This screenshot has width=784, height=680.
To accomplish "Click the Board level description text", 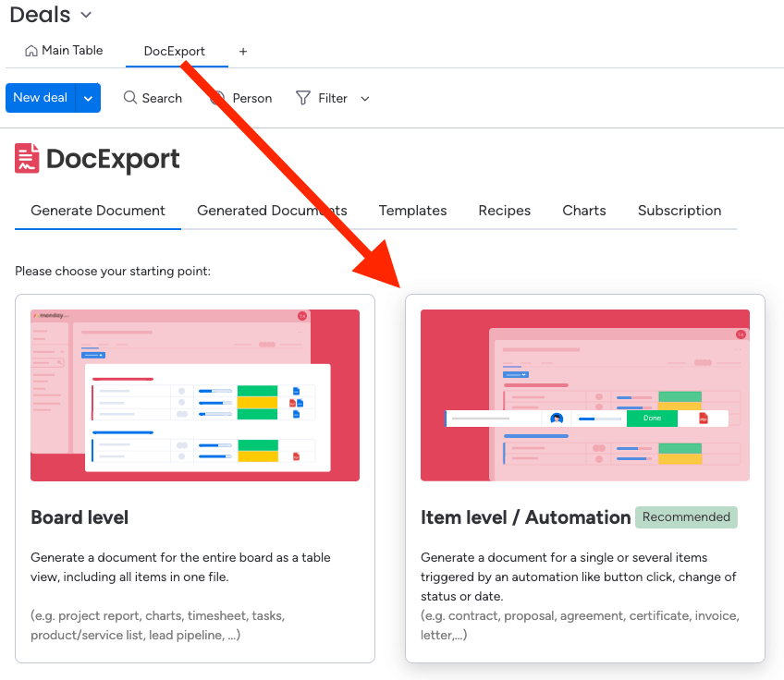I will pyautogui.click(x=180, y=567).
